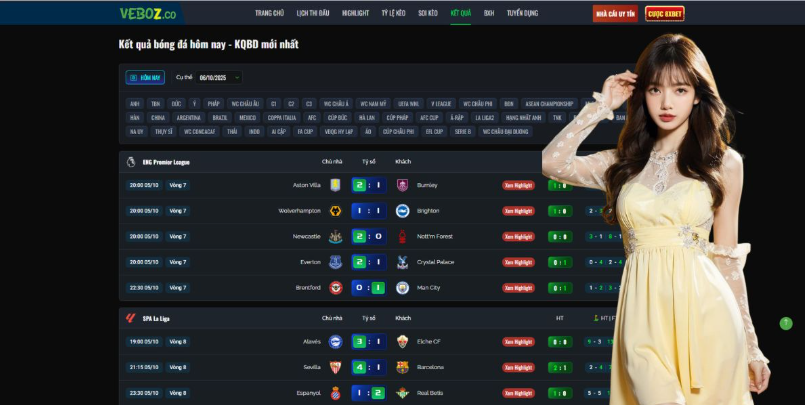Select the ANH league filter chip
Viewport: 805px width, 405px height.
tap(135, 104)
